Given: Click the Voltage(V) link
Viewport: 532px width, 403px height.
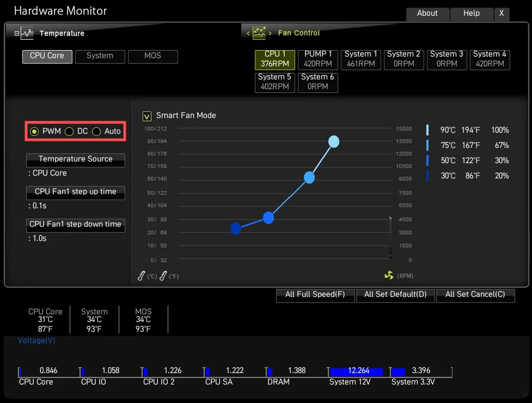Looking at the screenshot, I should (36, 340).
